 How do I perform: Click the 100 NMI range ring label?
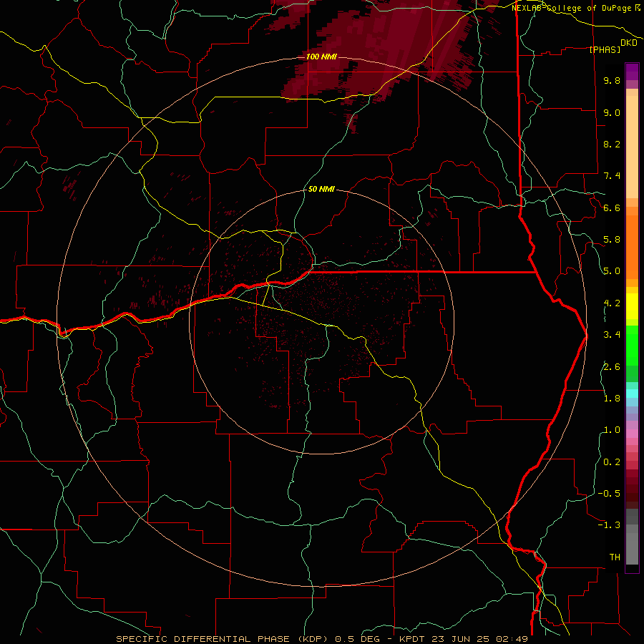[321, 57]
